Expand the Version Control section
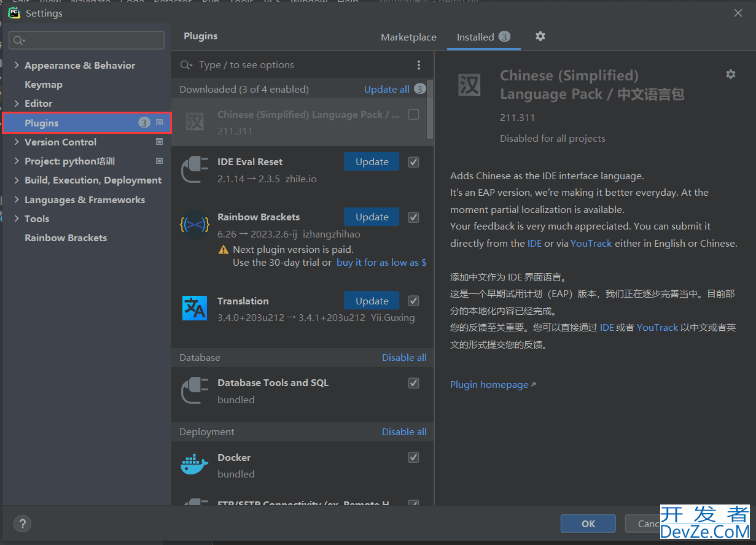This screenshot has height=545, width=756. (17, 142)
